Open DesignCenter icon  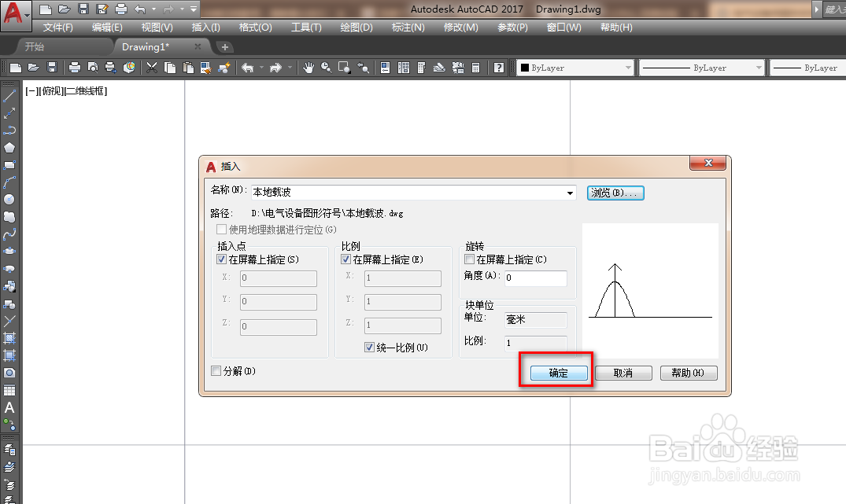(x=404, y=68)
